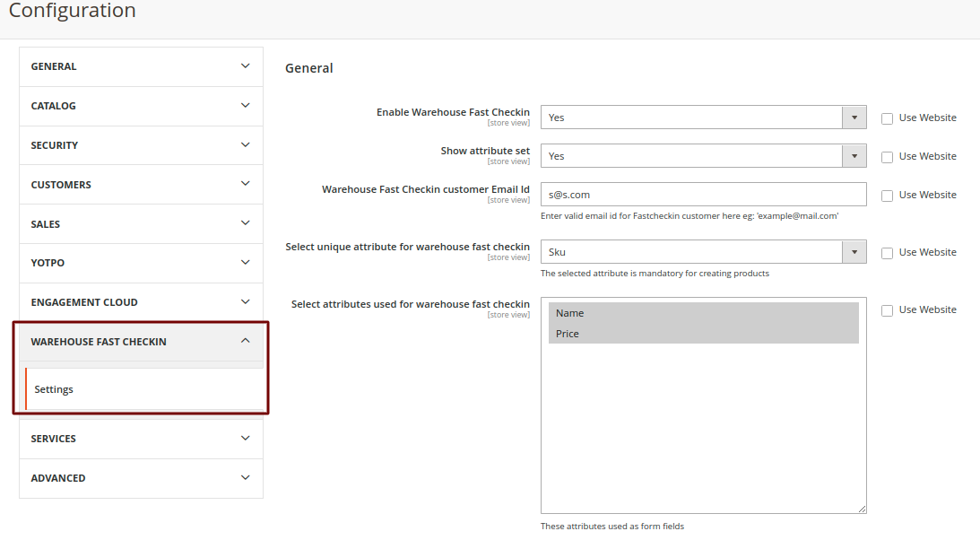Expand the Security configuration section
This screenshot has width=980, height=540.
[141, 145]
